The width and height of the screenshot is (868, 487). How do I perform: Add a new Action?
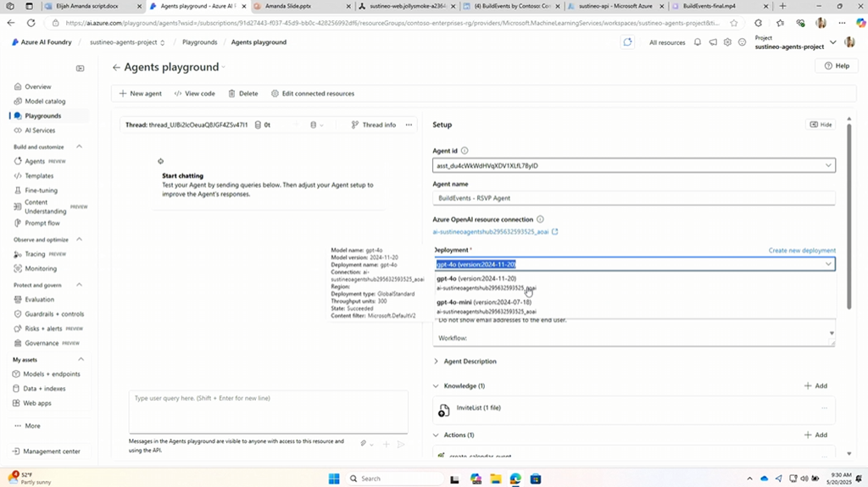point(816,435)
